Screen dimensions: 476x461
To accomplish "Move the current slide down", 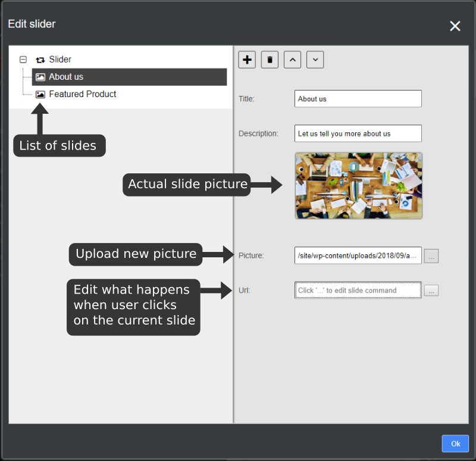I will [315, 60].
